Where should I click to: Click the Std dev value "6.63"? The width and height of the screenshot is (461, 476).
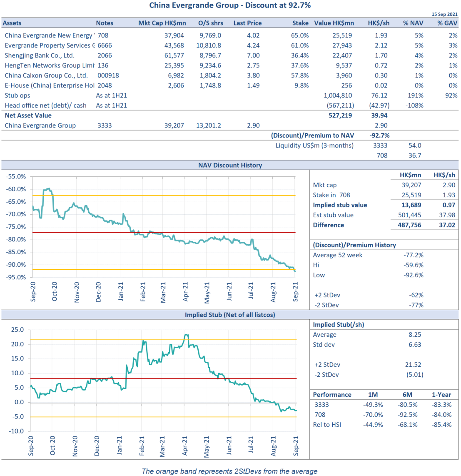coord(415,345)
